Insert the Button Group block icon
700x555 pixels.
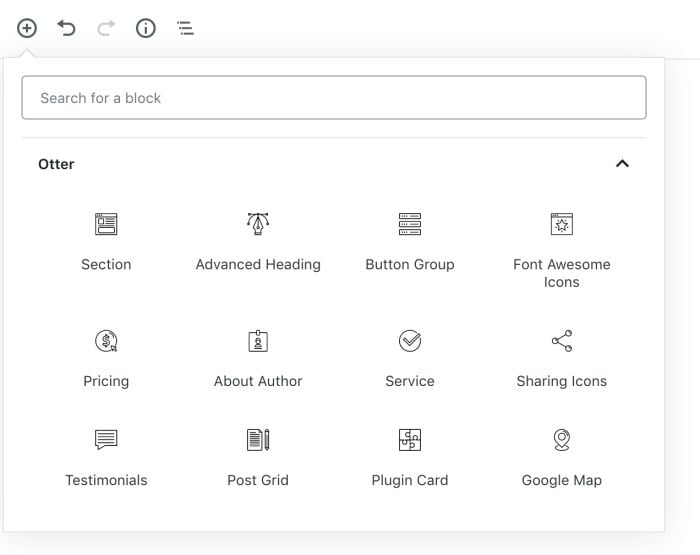[x=410, y=224]
